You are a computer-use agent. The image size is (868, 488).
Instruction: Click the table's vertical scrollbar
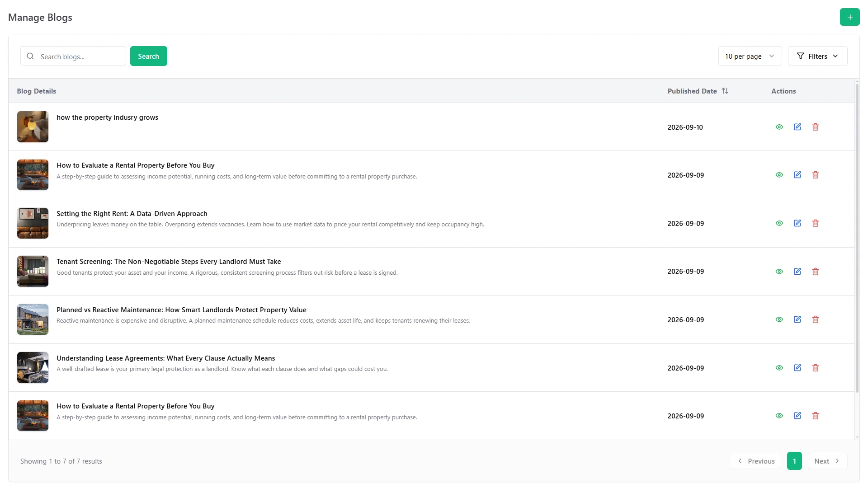(857, 239)
